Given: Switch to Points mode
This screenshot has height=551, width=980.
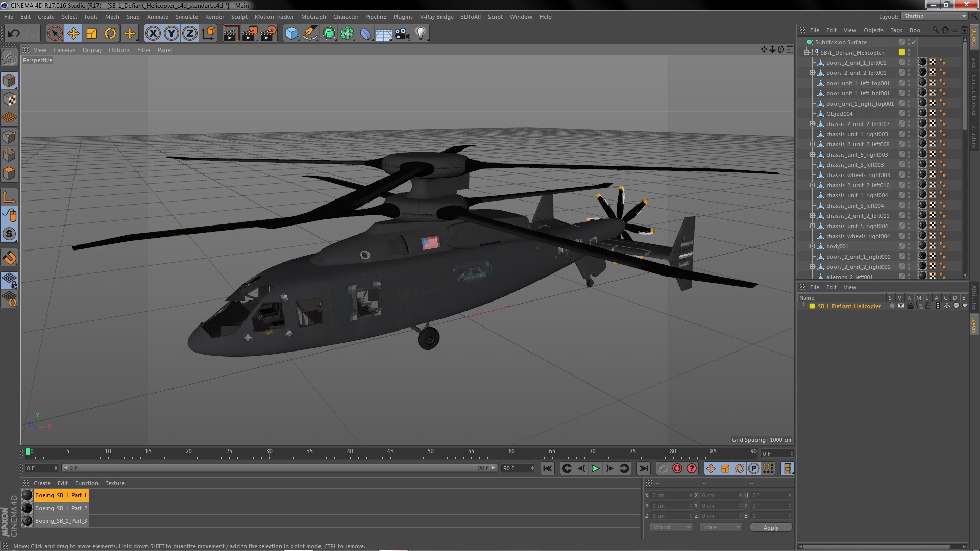Looking at the screenshot, I should coord(9,136).
